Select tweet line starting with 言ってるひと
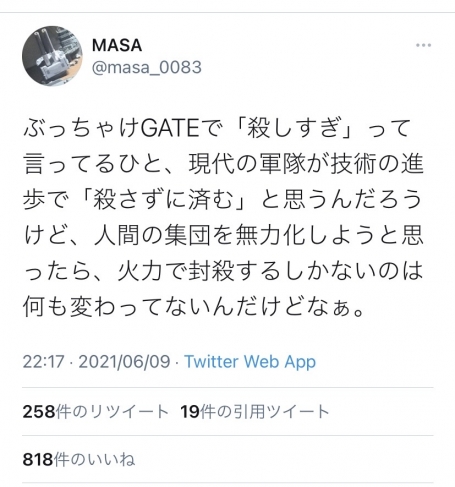The image size is (455, 487). click(223, 164)
